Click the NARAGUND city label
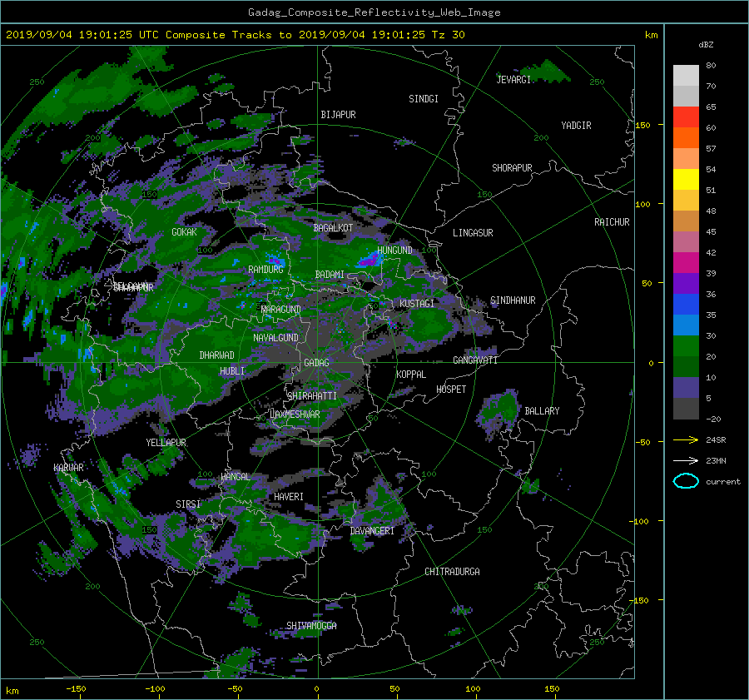Viewport: 749px width, 700px height. 281,310
